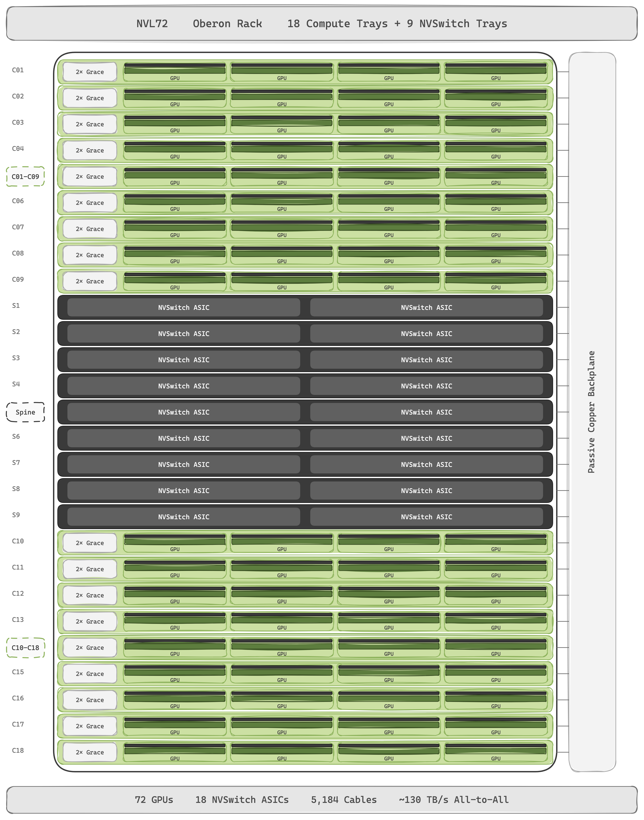The height and width of the screenshot is (820, 644).
Task: Click the last GPU block in row C08
Action: (x=496, y=255)
